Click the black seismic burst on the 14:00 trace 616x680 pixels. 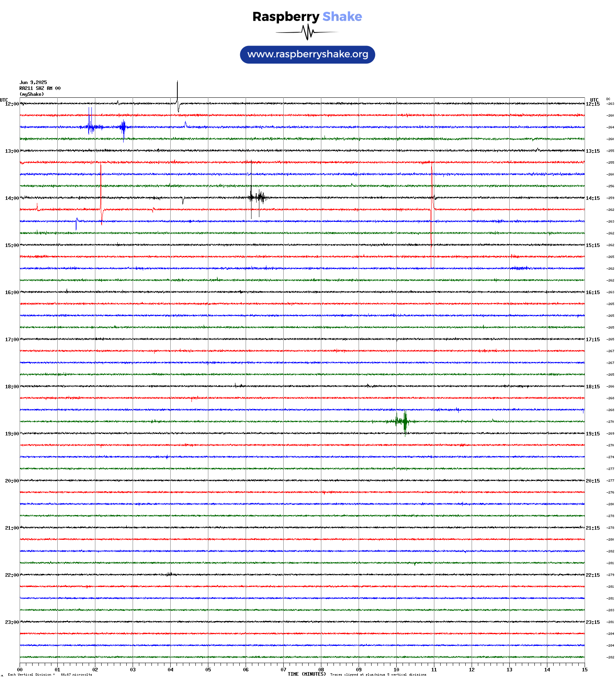coord(258,197)
